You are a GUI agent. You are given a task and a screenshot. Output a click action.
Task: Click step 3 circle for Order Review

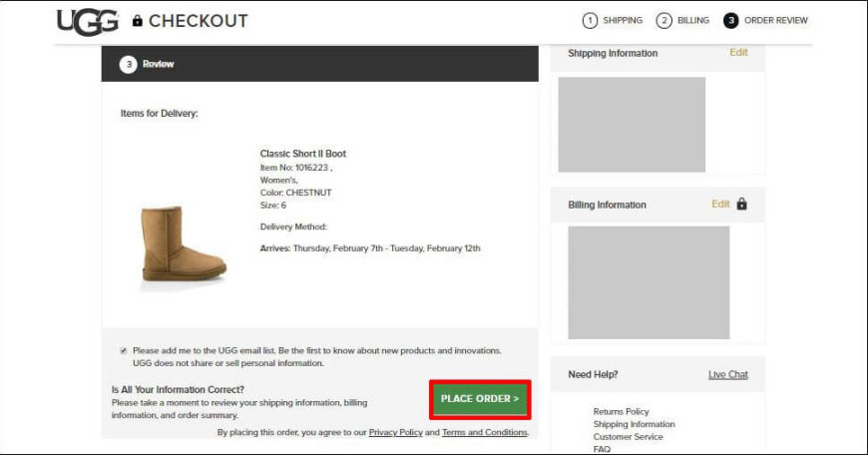pyautogui.click(x=730, y=21)
